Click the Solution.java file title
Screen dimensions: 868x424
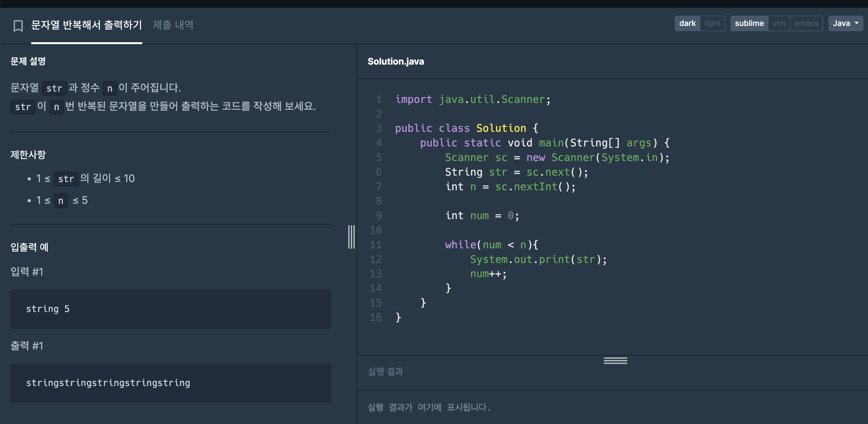click(x=396, y=61)
